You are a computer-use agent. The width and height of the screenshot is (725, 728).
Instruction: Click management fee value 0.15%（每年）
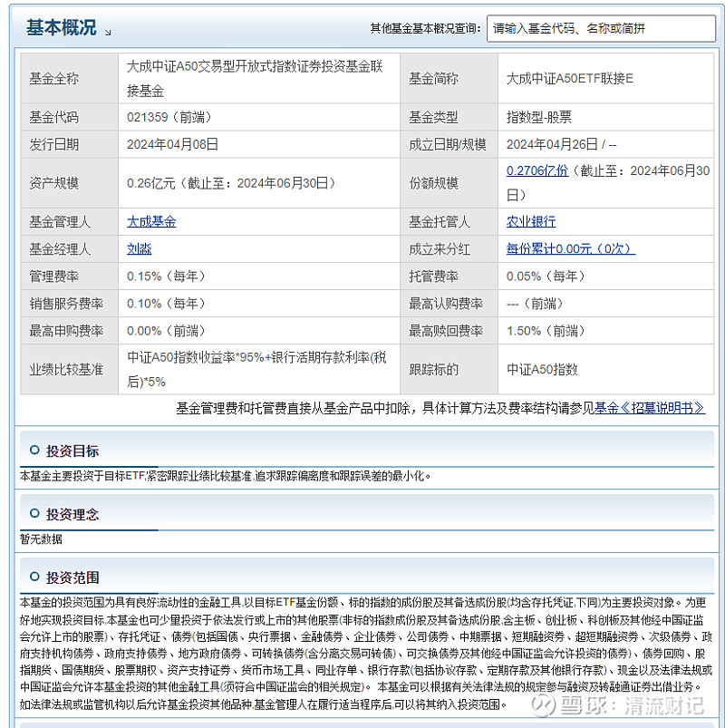(x=166, y=277)
